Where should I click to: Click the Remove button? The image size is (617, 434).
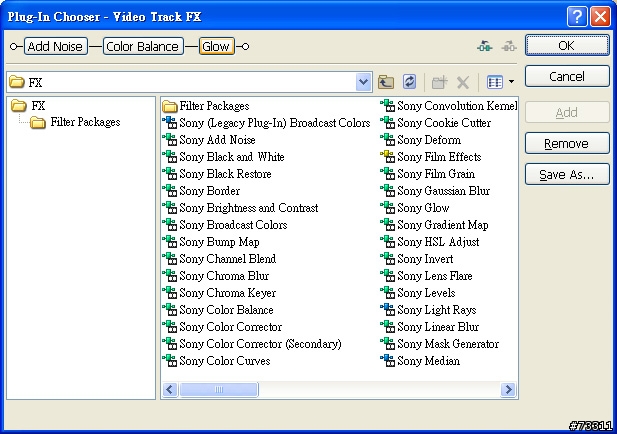pyautogui.click(x=567, y=143)
